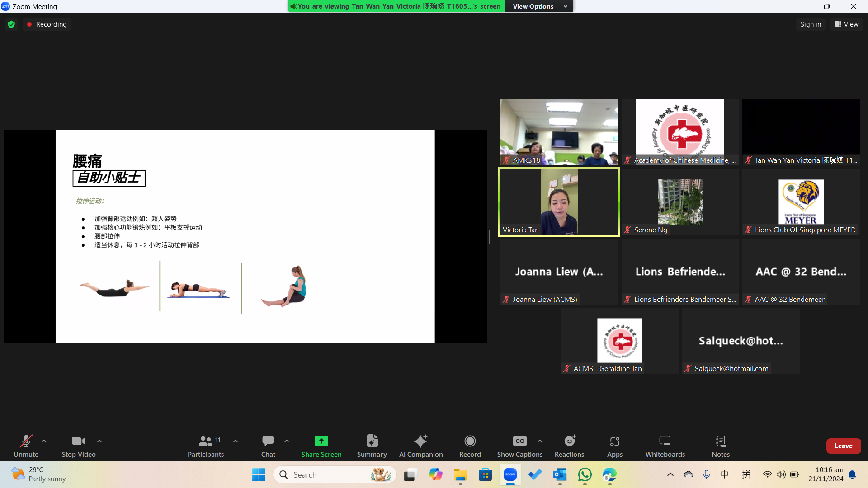Open the Whiteboards tool
The width and height of the screenshot is (868, 488).
point(665,441)
